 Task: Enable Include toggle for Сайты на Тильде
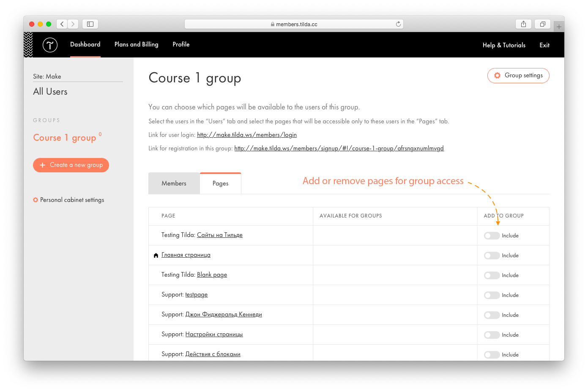click(x=492, y=236)
